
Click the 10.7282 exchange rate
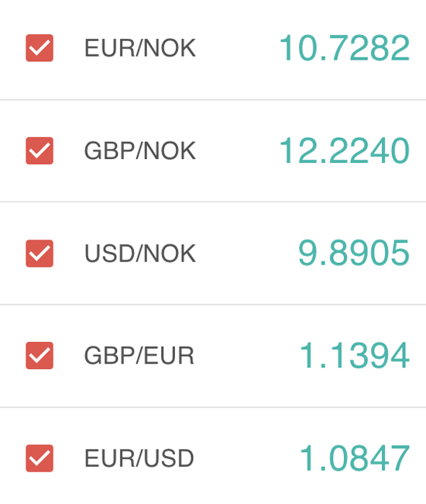point(345,48)
